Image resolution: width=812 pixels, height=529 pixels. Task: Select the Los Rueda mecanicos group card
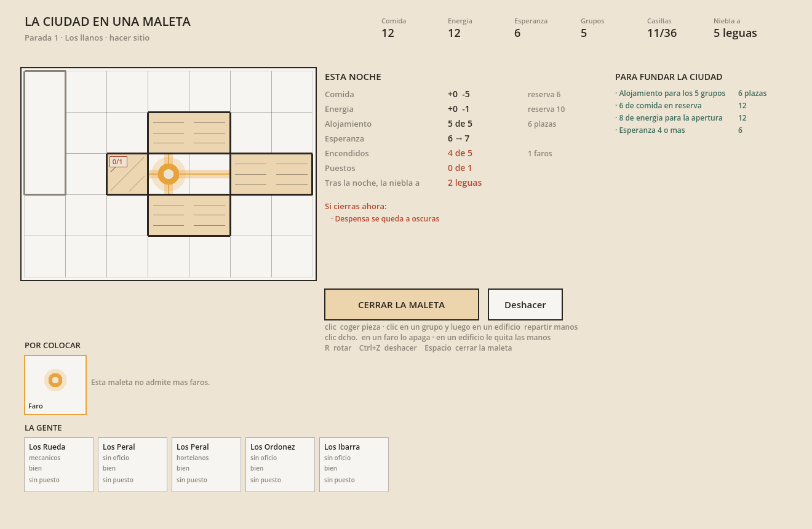59,464
